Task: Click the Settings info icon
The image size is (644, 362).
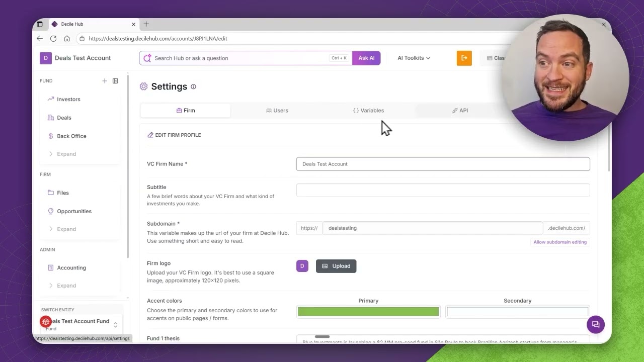Action: click(x=193, y=86)
